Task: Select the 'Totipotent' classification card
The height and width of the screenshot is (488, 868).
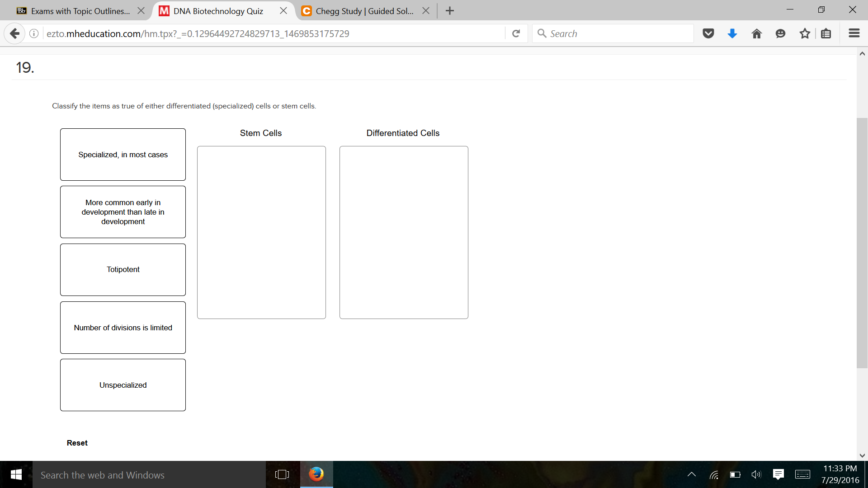Action: pyautogui.click(x=123, y=269)
